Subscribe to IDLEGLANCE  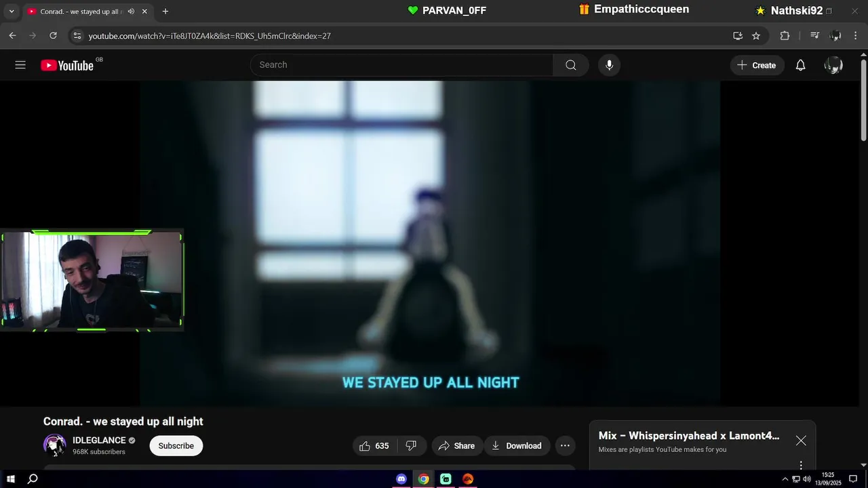176,445
